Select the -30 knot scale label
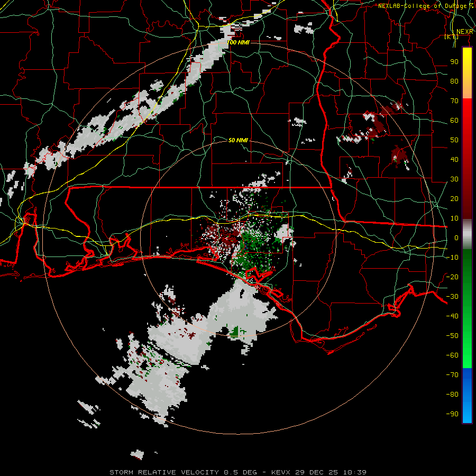The width and height of the screenshot is (476, 476). tap(452, 296)
